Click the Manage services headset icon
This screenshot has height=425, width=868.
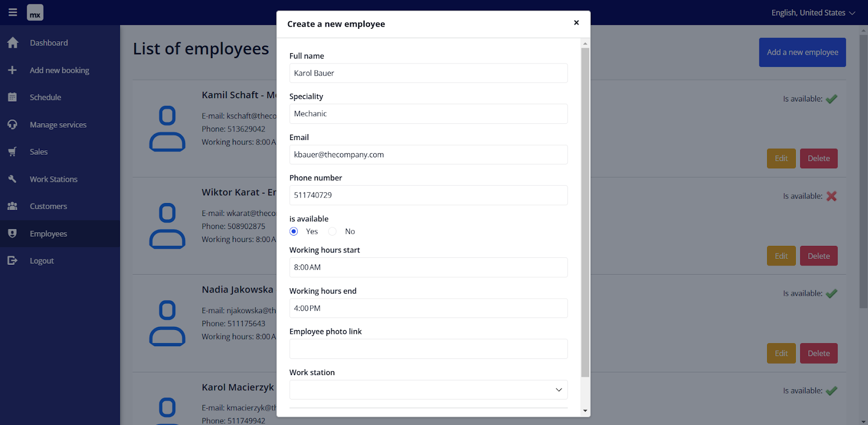12,125
